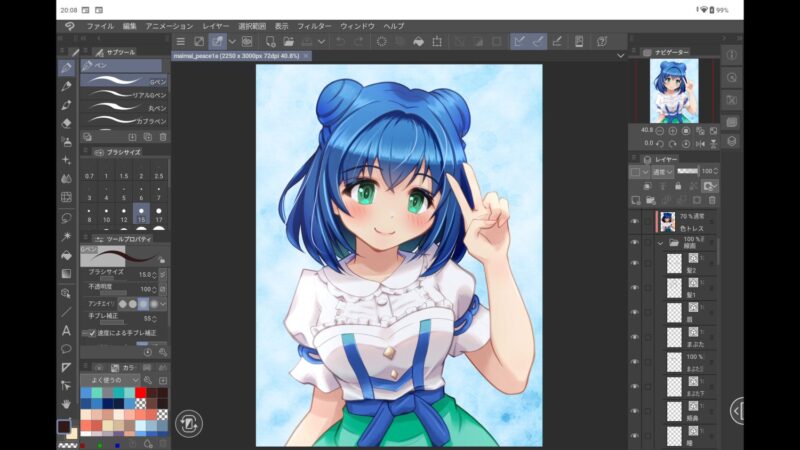Image resolution: width=800 pixels, height=450 pixels.
Task: Click the Open file folder icon
Action: (x=288, y=41)
